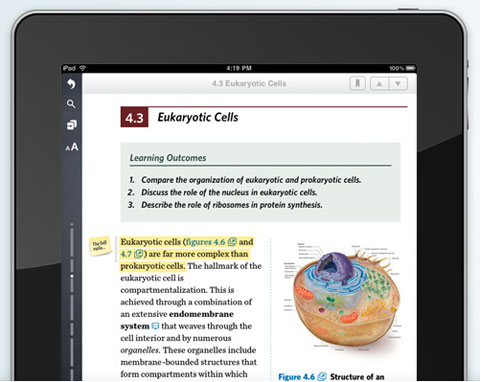Open the page thumbnails icon in sidebar
The width and height of the screenshot is (480, 382).
pyautogui.click(x=72, y=125)
